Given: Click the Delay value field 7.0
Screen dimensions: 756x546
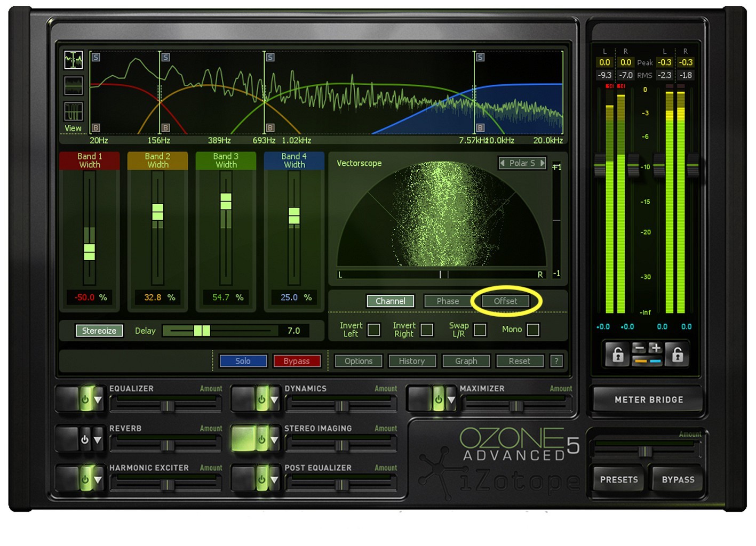Looking at the screenshot, I should coord(294,331).
